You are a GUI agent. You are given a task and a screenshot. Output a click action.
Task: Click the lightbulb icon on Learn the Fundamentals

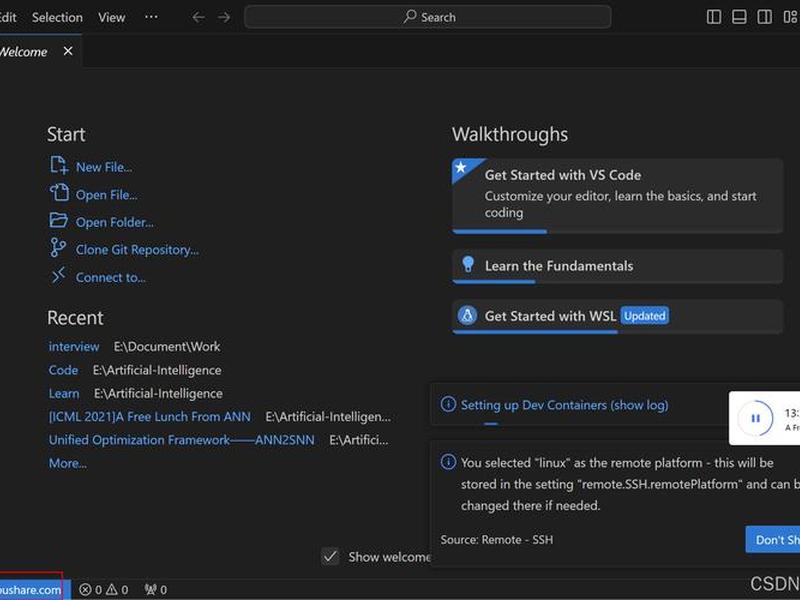click(x=467, y=264)
